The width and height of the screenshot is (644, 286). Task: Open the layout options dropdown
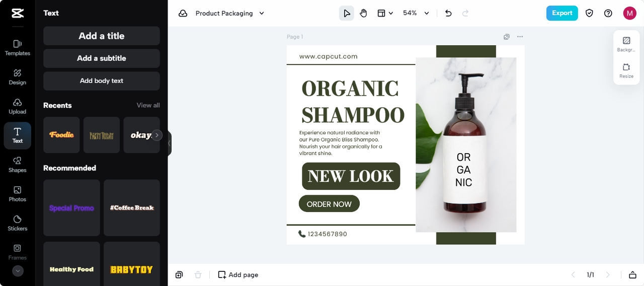tap(385, 13)
